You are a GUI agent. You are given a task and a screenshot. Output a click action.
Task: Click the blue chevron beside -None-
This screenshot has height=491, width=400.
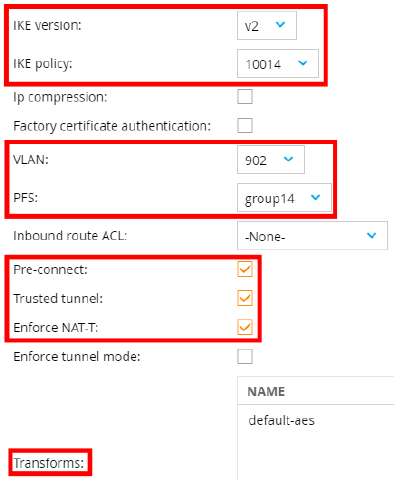click(x=371, y=235)
